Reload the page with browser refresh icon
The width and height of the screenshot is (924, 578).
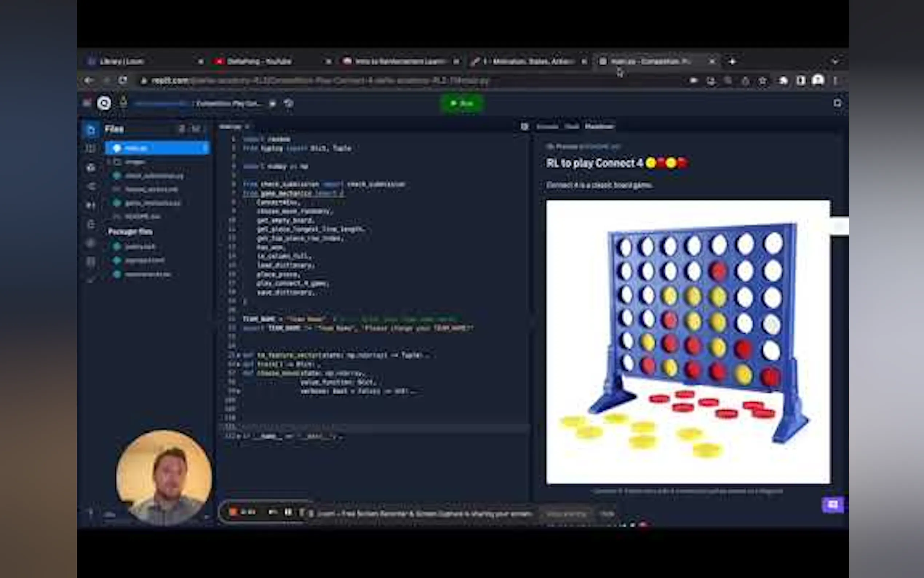[123, 81]
